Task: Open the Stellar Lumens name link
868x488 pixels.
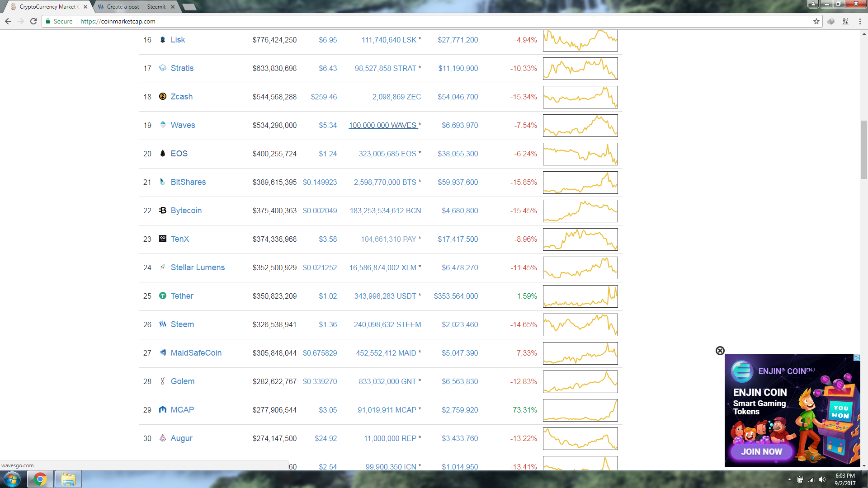Action: pyautogui.click(x=198, y=267)
